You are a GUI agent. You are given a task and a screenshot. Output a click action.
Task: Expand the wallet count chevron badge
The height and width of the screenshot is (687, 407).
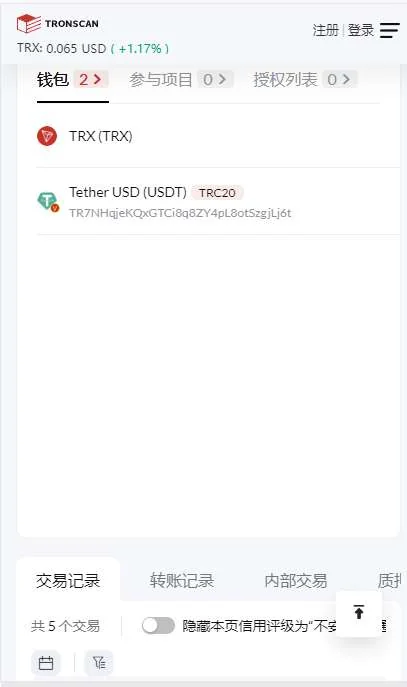[x=91, y=80]
